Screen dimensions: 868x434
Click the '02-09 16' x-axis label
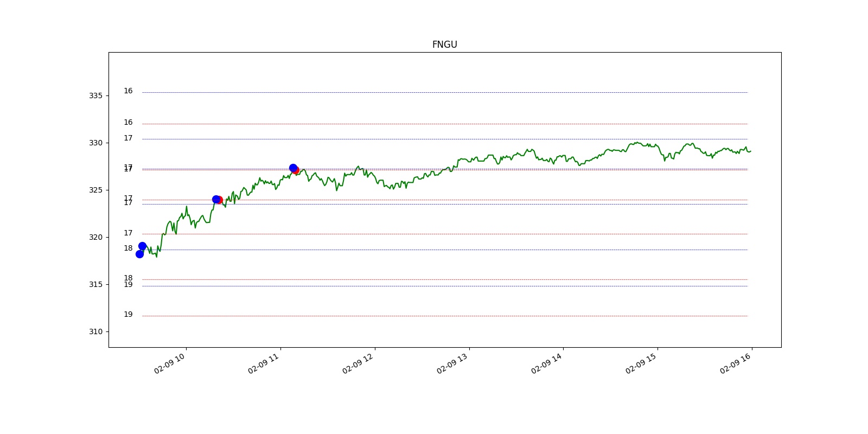[736, 363]
